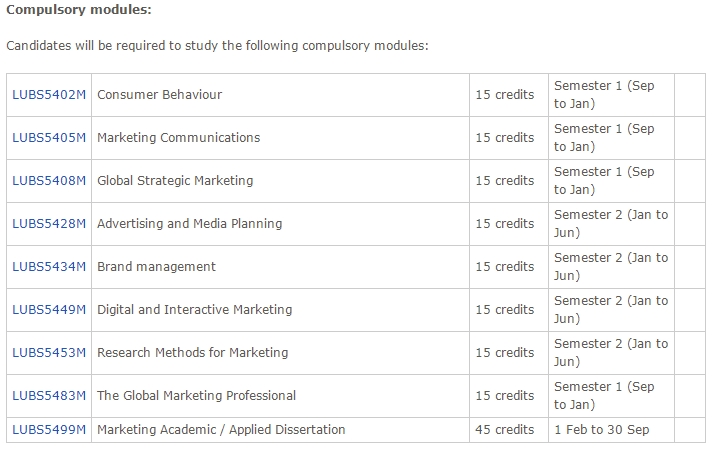
Task: Follow the LUBS5499M dissertation link
Action: click(49, 430)
